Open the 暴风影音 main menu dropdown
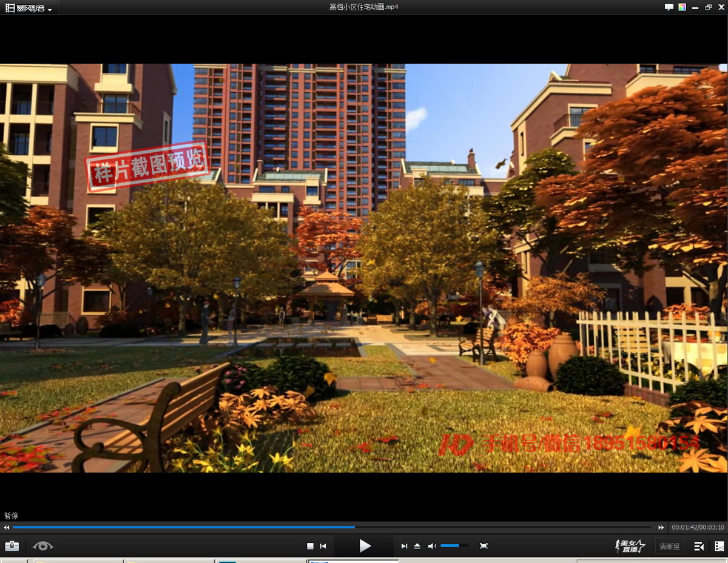The height and width of the screenshot is (563, 728). 29,8
